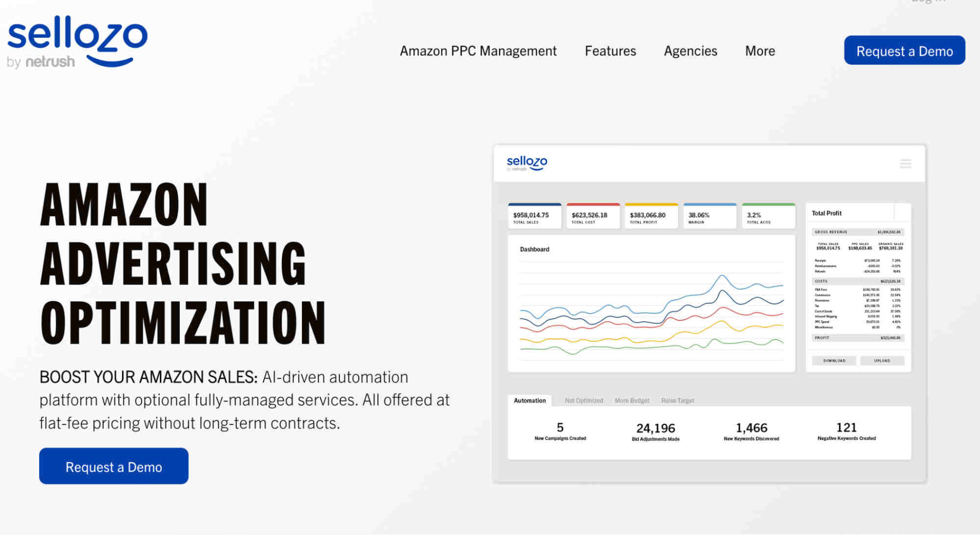This screenshot has width=980, height=535.
Task: Click Request a Demo in the header
Action: 904,51
